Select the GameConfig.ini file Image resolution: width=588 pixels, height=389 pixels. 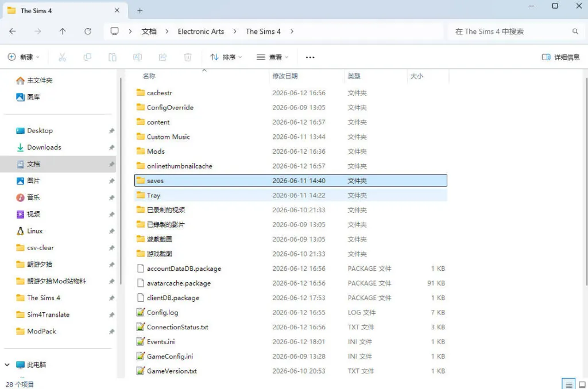(x=291, y=356)
